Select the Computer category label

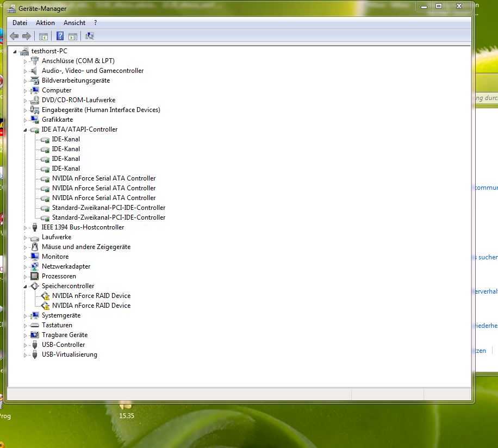(57, 90)
